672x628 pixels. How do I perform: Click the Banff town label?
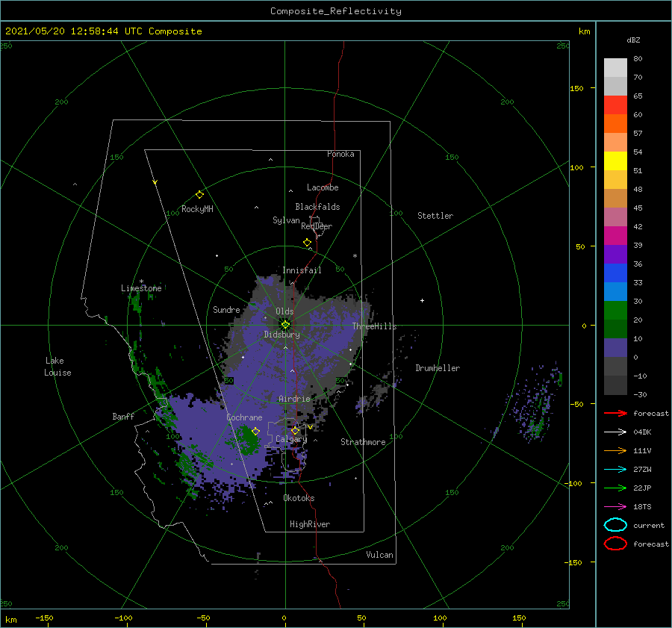pos(123,416)
